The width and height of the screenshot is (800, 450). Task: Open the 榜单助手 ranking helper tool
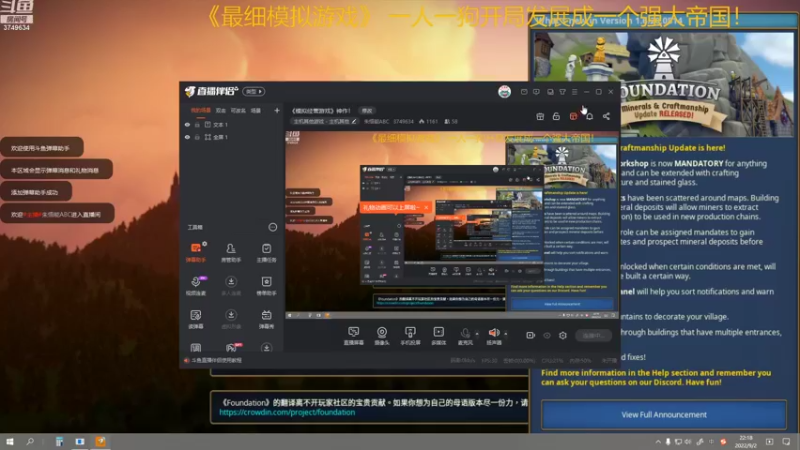[x=266, y=285]
